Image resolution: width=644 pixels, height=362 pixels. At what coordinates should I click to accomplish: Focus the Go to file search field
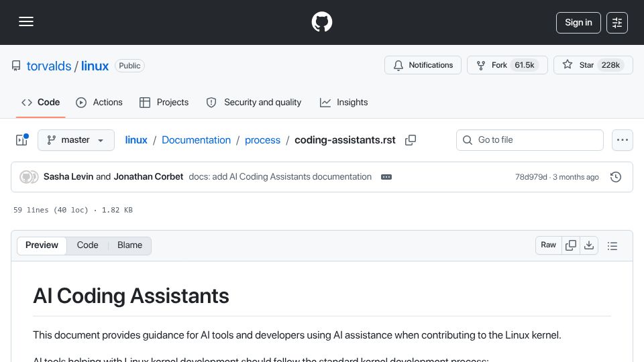(x=530, y=140)
